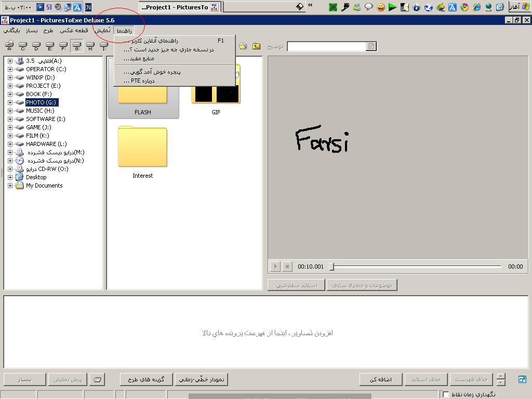The height and width of the screenshot is (399, 532).
Task: Click the A: floppy drive toolbar icon
Action: click(x=9, y=46)
